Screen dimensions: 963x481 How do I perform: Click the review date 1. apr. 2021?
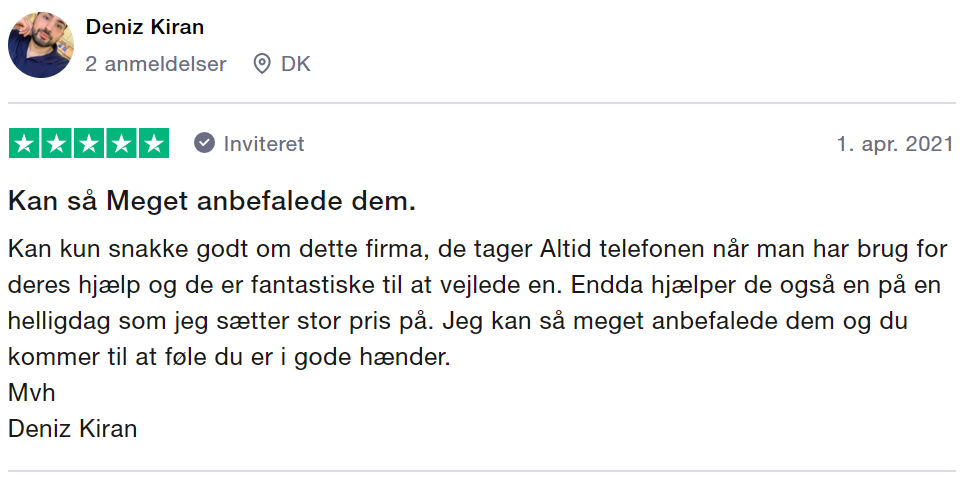tap(895, 144)
